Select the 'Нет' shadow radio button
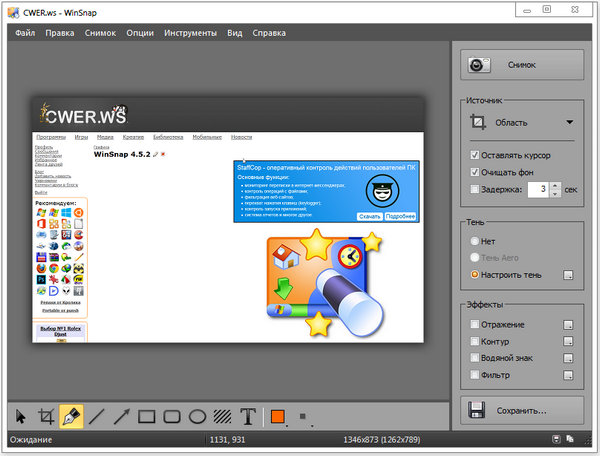The width and height of the screenshot is (600, 456). pyautogui.click(x=476, y=240)
